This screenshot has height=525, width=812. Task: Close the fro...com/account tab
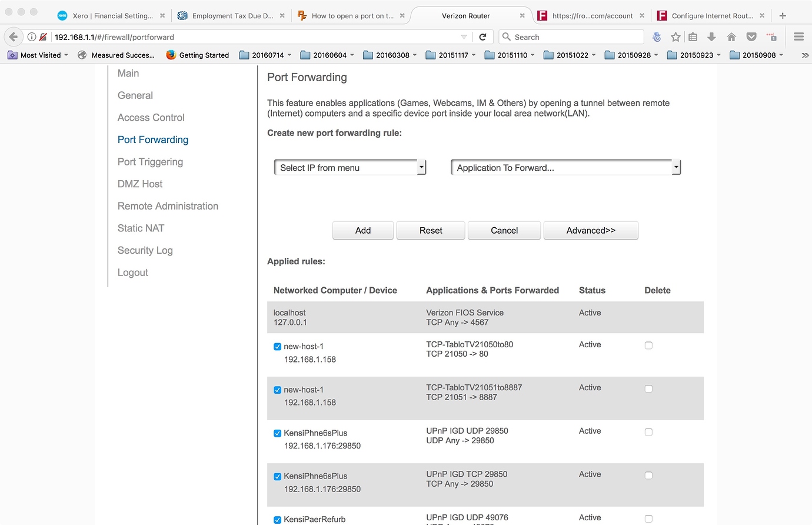642,16
